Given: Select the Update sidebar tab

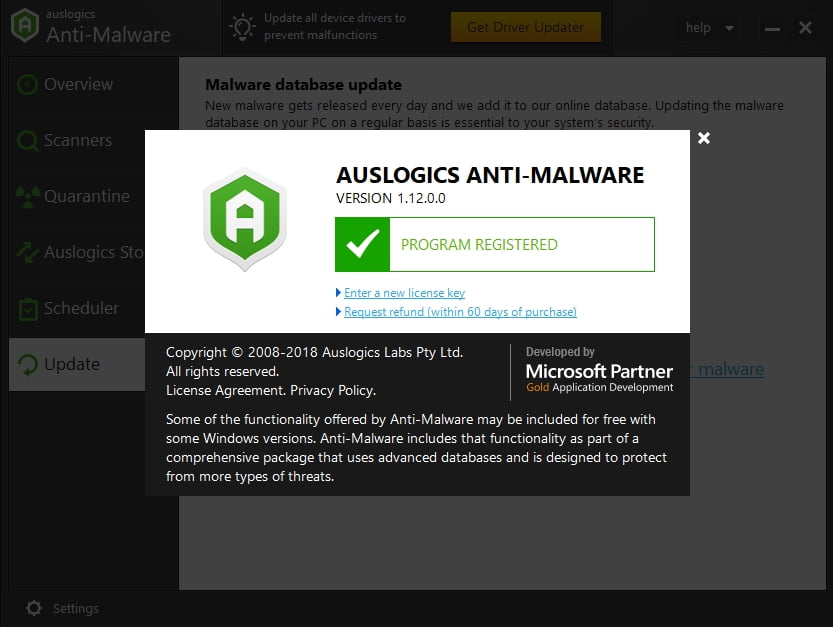Looking at the screenshot, I should pos(78,365).
